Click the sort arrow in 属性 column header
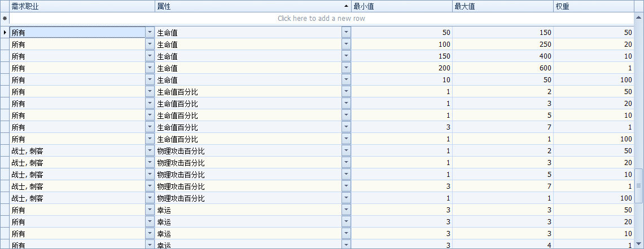Screen dimensions: 644x249 point(346,6)
